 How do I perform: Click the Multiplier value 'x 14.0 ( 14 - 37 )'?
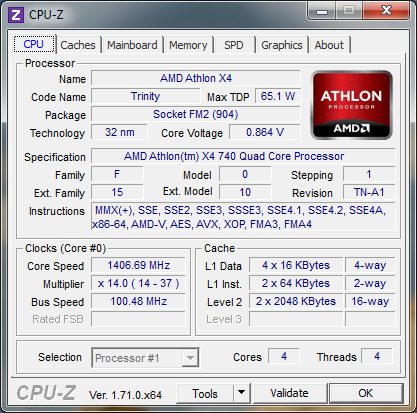pyautogui.click(x=138, y=283)
